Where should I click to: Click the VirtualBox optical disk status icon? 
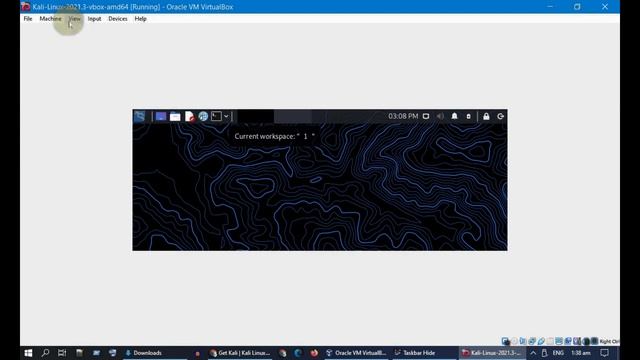point(514,341)
